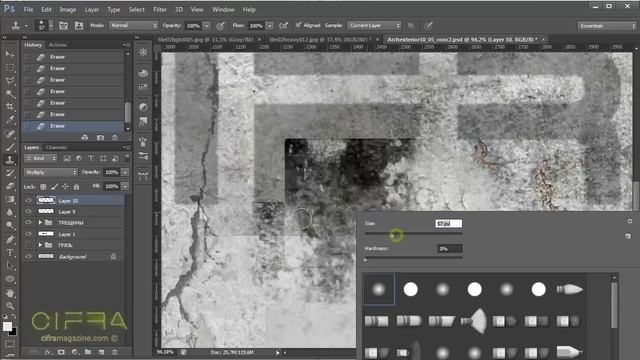Image resolution: width=640 pixels, height=360 pixels.
Task: Toggle the Brush panel from options bar
Action: point(63,26)
